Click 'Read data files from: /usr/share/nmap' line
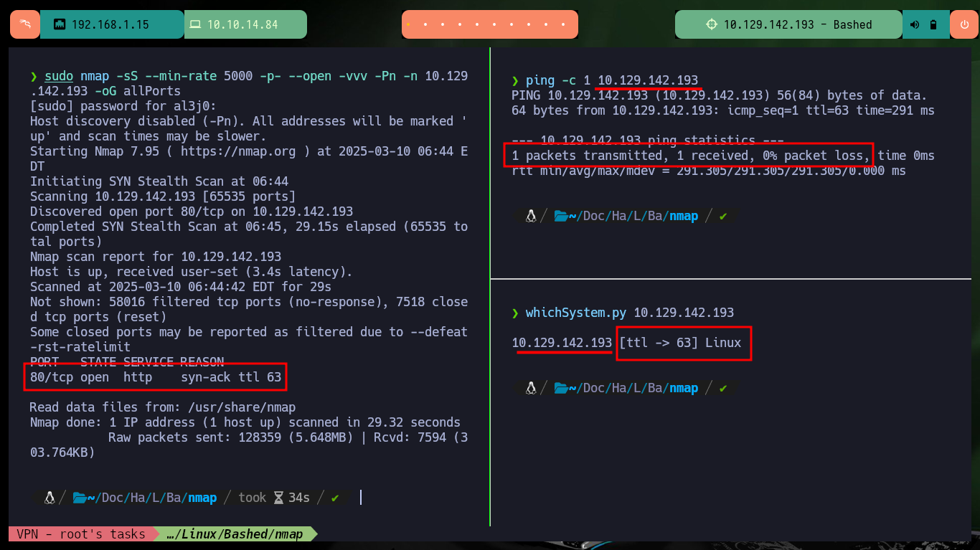 tap(163, 407)
